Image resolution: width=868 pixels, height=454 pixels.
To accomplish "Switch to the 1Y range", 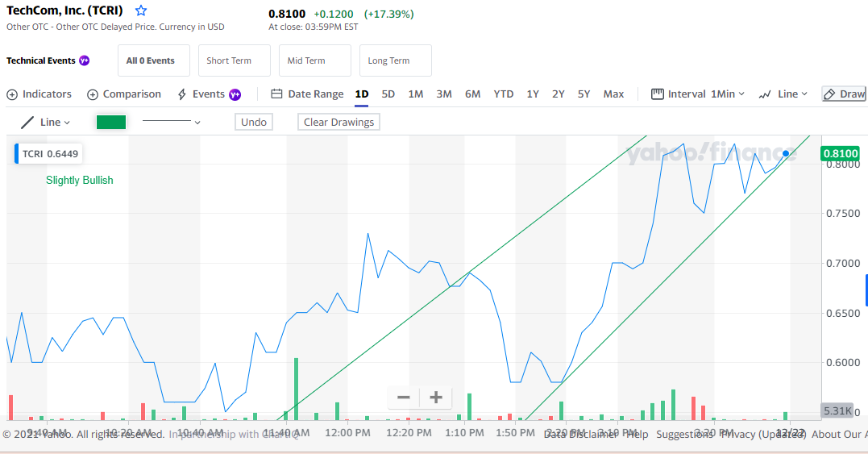I will 533,94.
